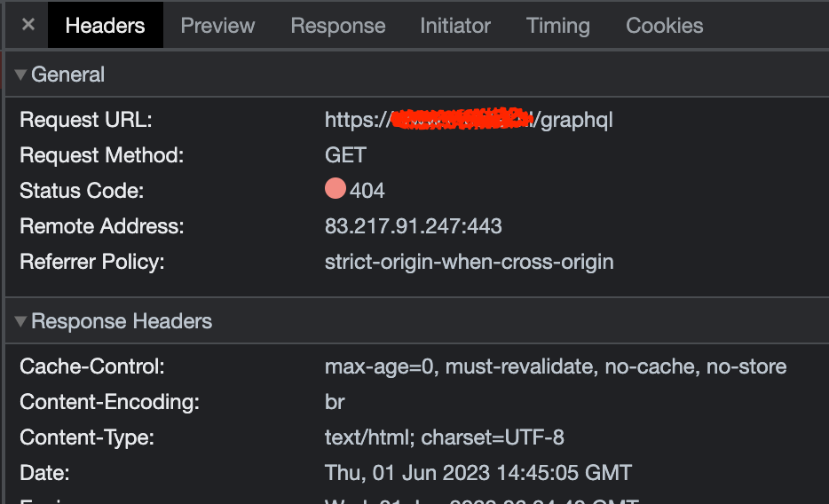829x504 pixels.
Task: Open the Cookies tab
Action: pos(665,26)
